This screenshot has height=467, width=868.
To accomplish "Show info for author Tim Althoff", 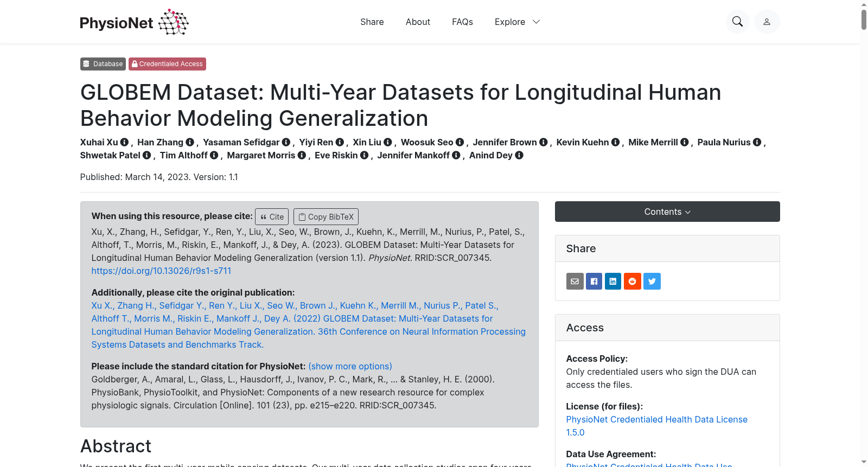I will [x=214, y=155].
